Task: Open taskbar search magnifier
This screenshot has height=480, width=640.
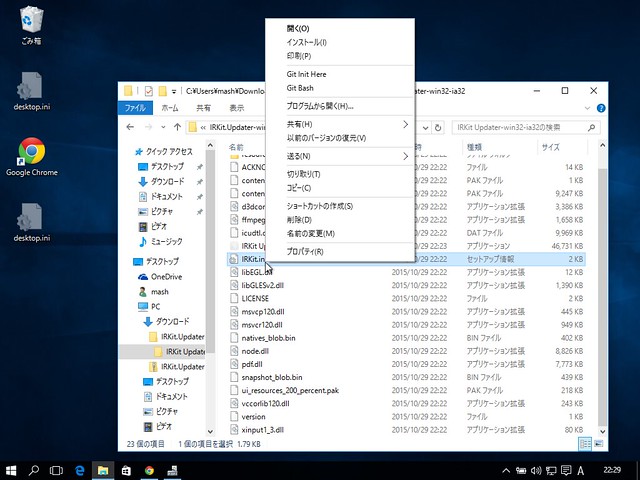Action: pos(34,471)
